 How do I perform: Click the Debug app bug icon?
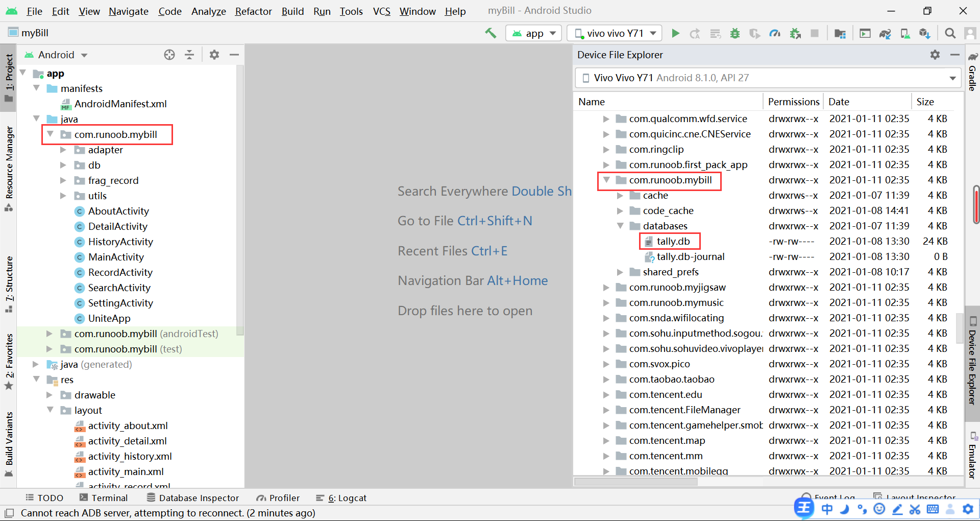point(735,33)
